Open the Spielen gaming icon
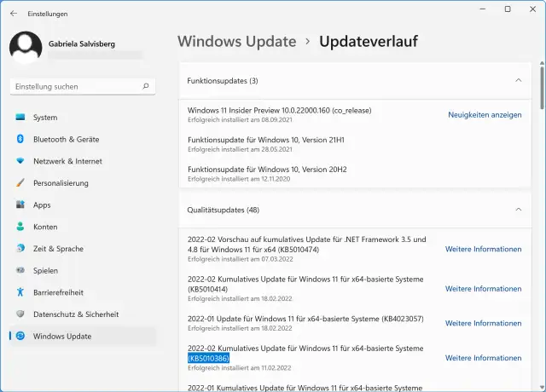 (20, 270)
